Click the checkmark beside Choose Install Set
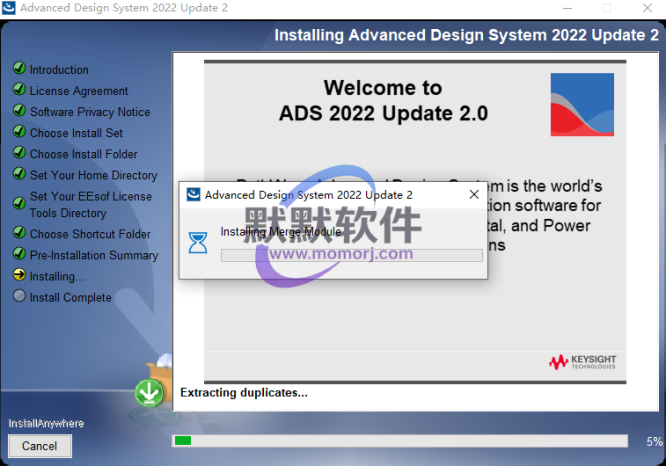This screenshot has width=666, height=466. tap(19, 132)
